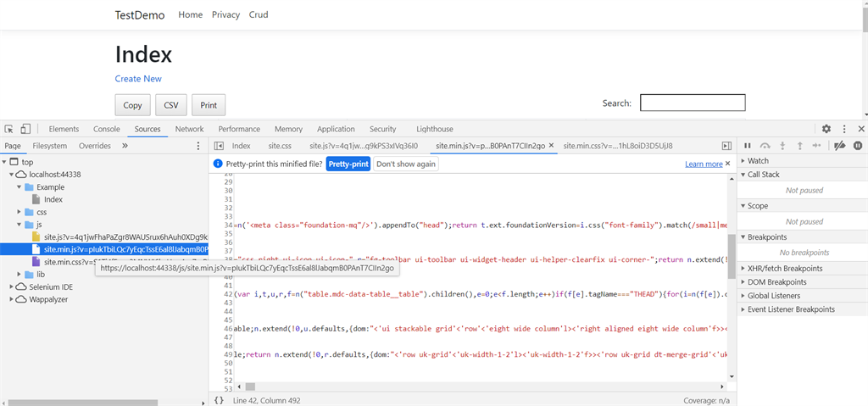Screen dimensions: 868x406
Task: Switch to Filesystem navigator tab
Action: click(x=49, y=146)
